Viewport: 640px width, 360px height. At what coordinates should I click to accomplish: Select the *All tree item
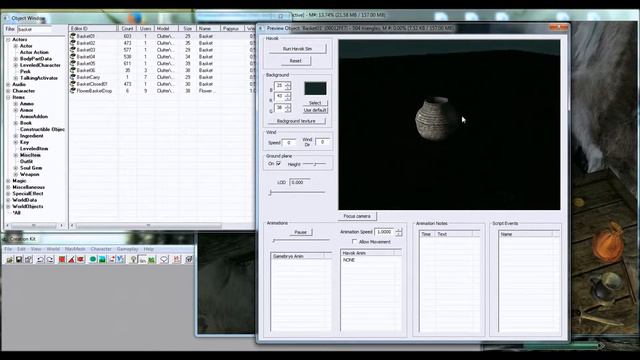pos(16,213)
